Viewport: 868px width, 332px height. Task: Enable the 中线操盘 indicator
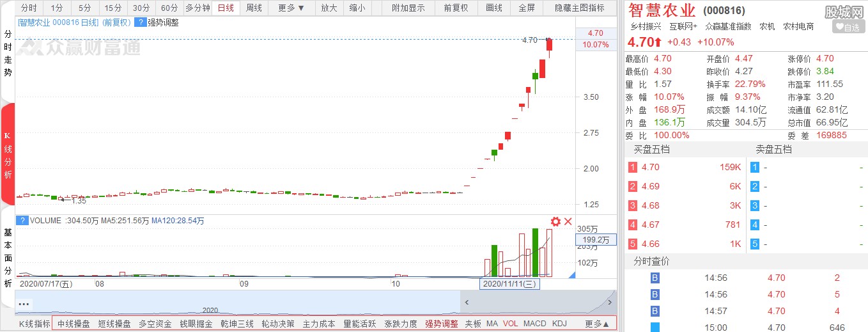[74, 324]
